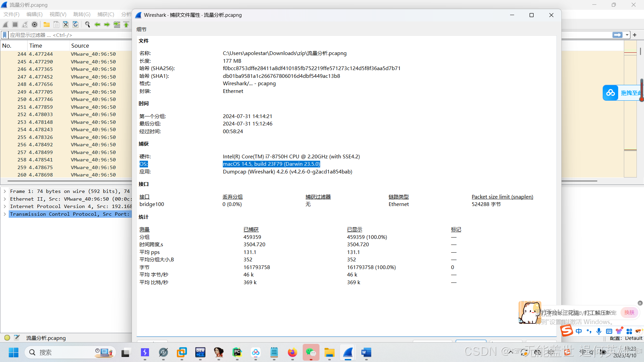The width and height of the screenshot is (644, 362).
Task: Click the start capture shark fin icon
Action: (x=5, y=24)
